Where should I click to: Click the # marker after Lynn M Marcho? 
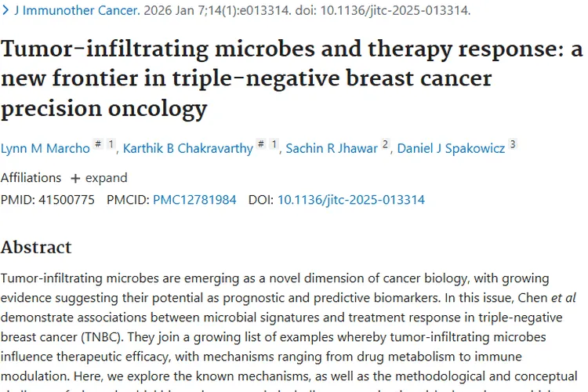point(98,144)
